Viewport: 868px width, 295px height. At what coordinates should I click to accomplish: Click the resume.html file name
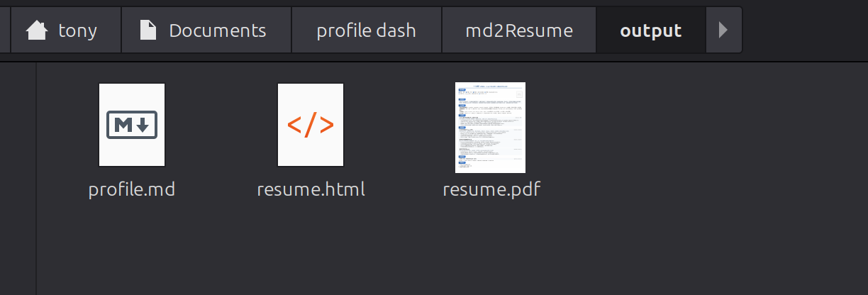[311, 189]
